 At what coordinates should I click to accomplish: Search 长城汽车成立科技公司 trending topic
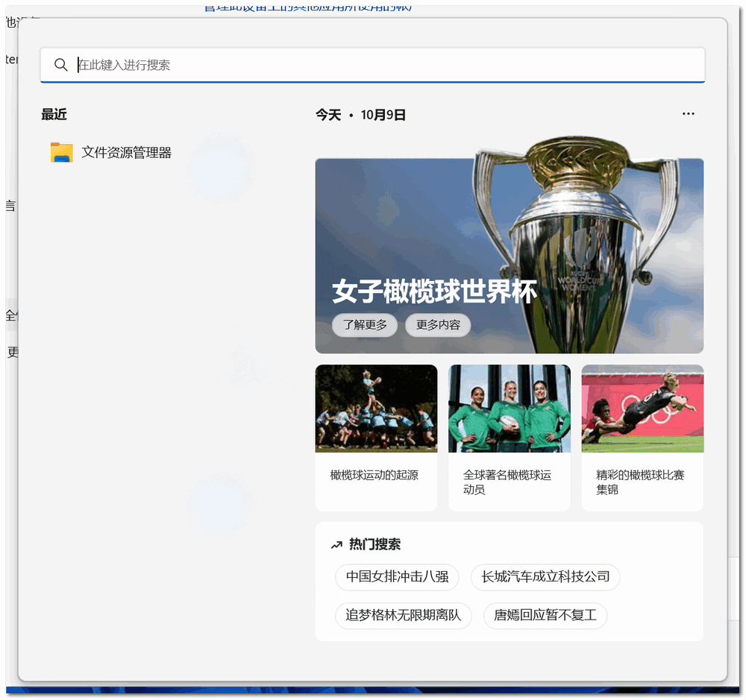[x=545, y=577]
